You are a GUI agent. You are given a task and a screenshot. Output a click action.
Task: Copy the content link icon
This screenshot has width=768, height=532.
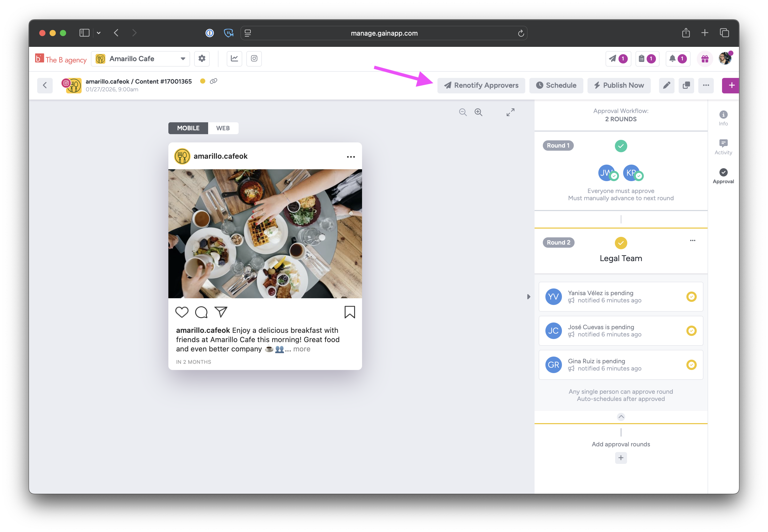[x=214, y=81]
